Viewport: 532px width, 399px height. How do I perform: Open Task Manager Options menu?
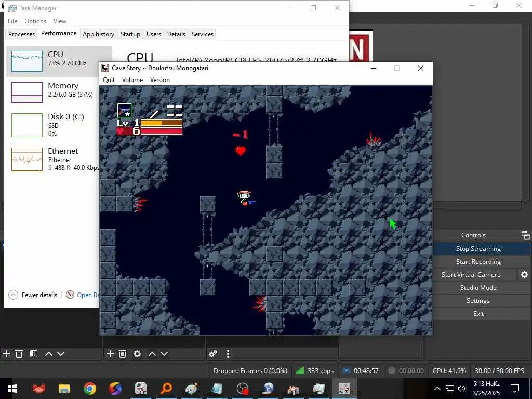[35, 21]
